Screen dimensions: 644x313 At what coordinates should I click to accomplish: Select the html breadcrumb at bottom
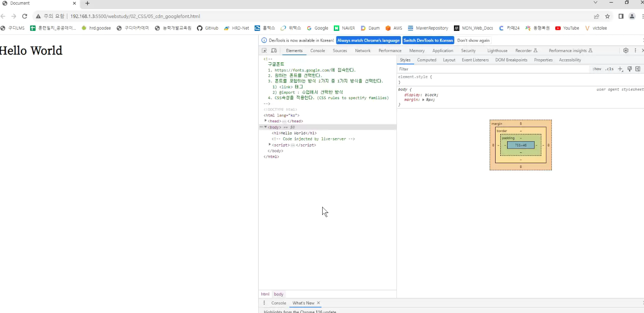pyautogui.click(x=265, y=294)
